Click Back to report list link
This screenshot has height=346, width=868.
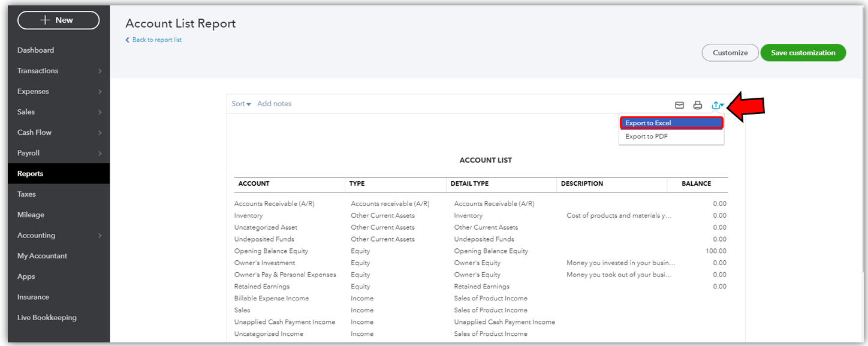point(153,40)
